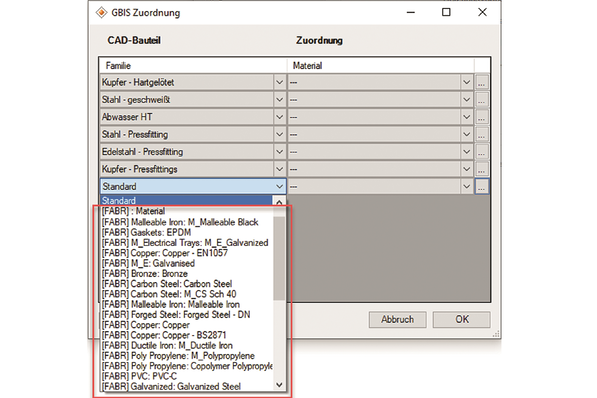Open ellipsis button for Abwasser HT row

click(482, 117)
